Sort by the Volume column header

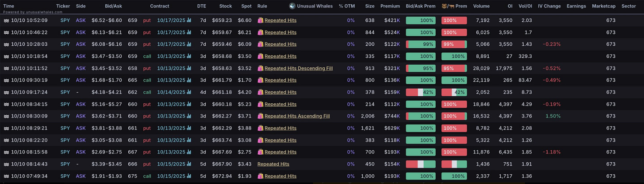click(481, 6)
